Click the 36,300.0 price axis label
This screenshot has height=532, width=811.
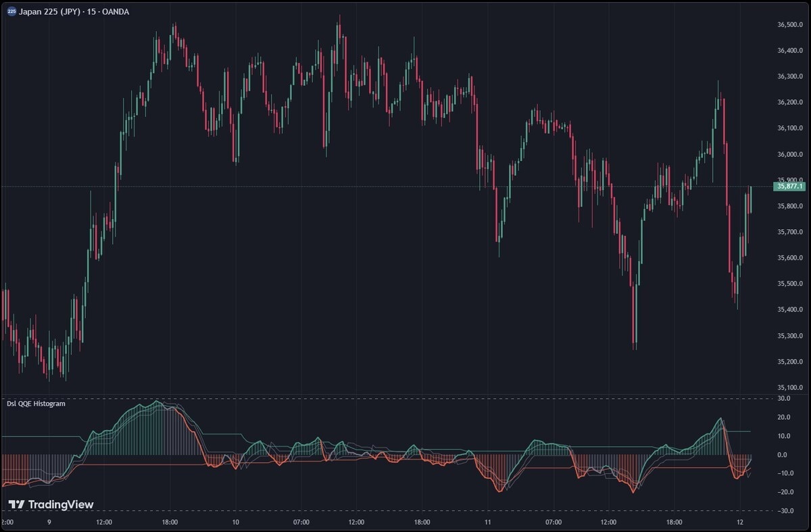tap(790, 76)
